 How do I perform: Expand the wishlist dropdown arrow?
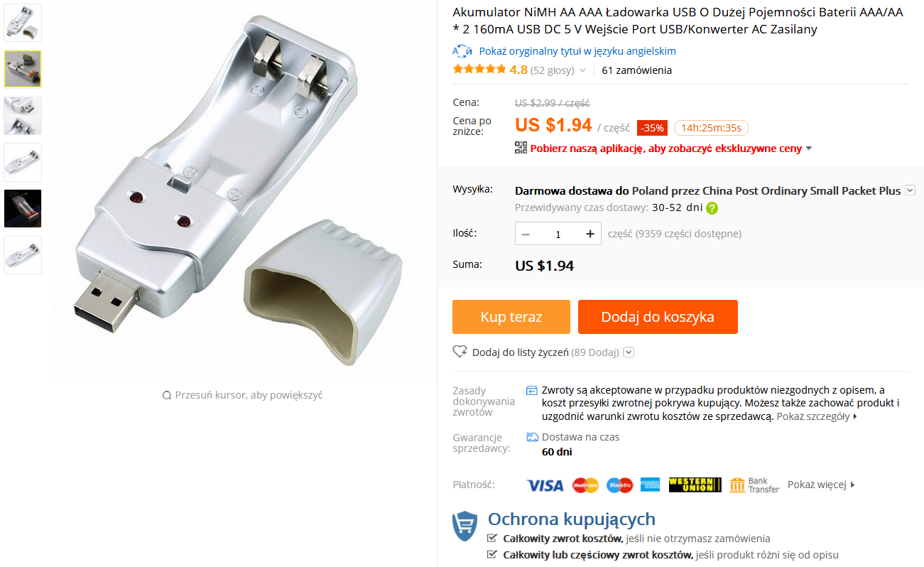[629, 352]
